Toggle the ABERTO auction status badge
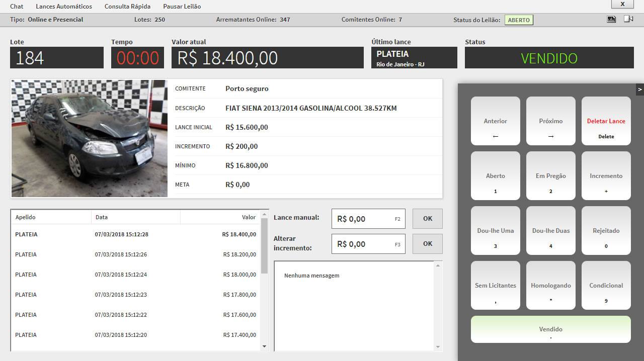 [x=518, y=20]
